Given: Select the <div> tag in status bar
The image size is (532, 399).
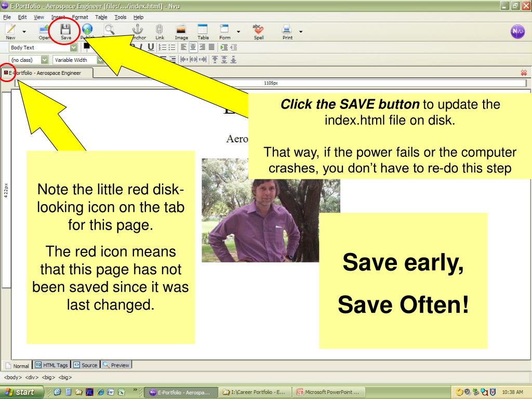Looking at the screenshot, I should point(32,377).
